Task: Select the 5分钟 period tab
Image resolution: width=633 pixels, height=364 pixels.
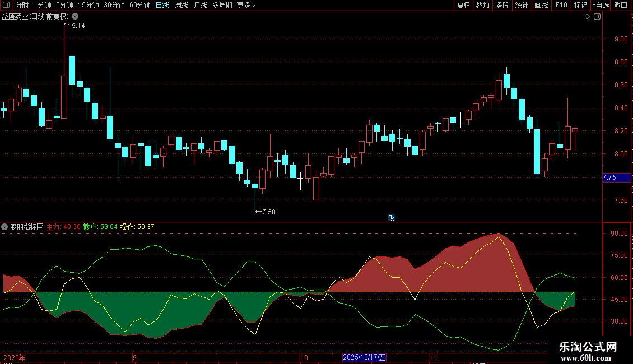Action: (64, 5)
